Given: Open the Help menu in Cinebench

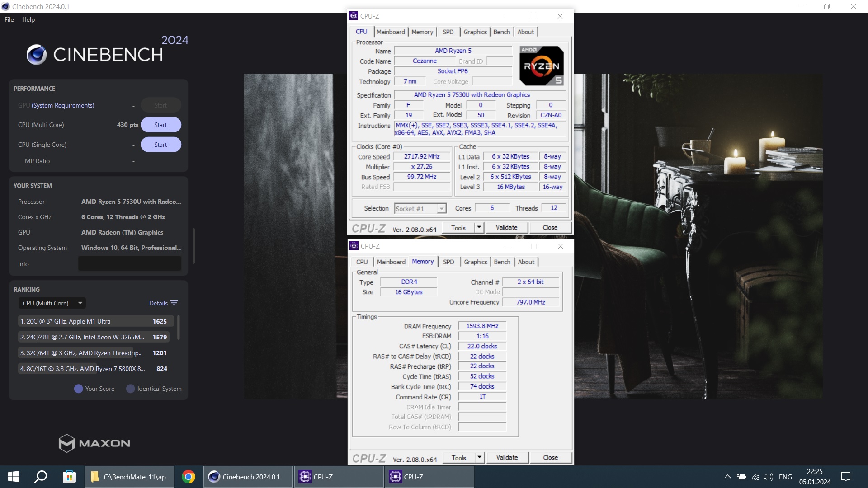Looking at the screenshot, I should [x=28, y=19].
